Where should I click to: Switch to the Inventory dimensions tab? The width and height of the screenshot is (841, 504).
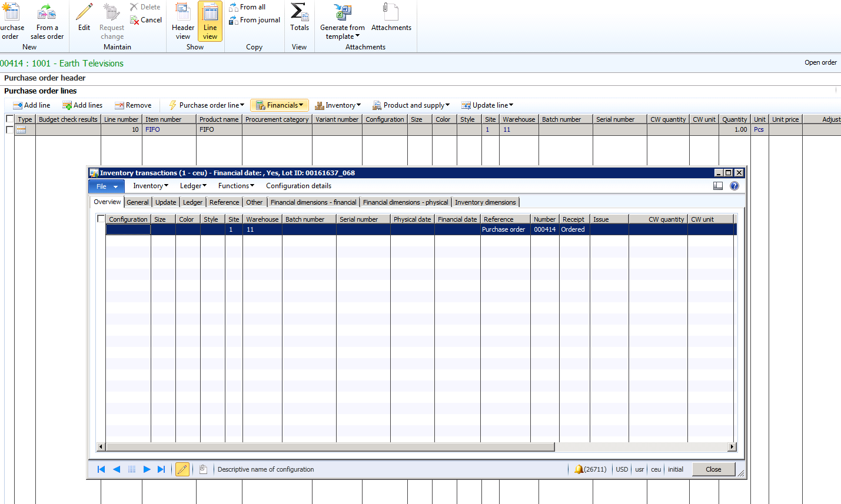(485, 202)
